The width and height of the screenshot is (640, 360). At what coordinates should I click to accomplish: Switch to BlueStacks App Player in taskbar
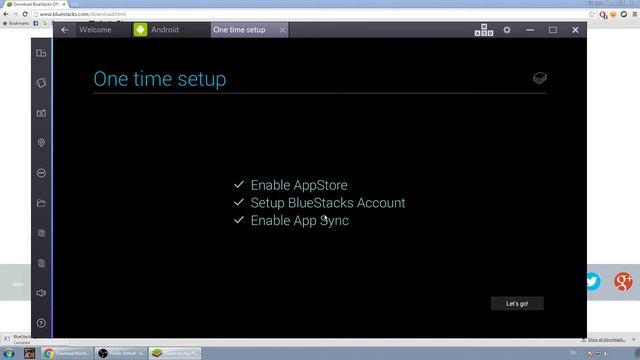point(175,353)
